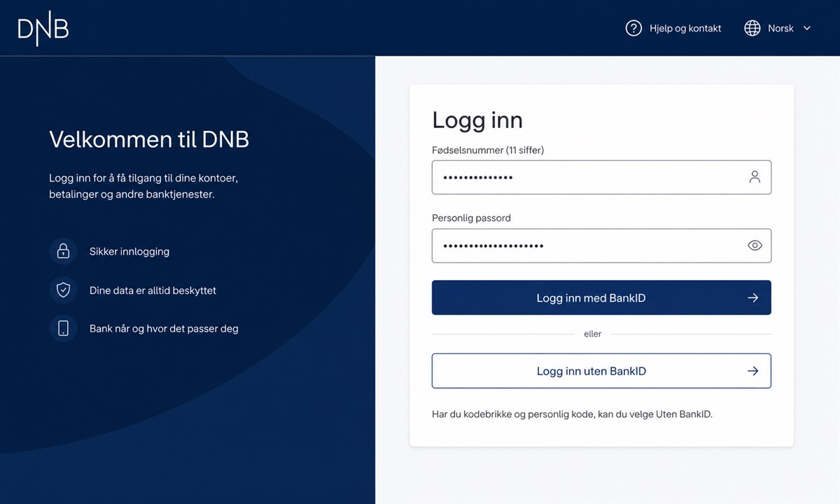Click the question mark help icon

[x=633, y=28]
